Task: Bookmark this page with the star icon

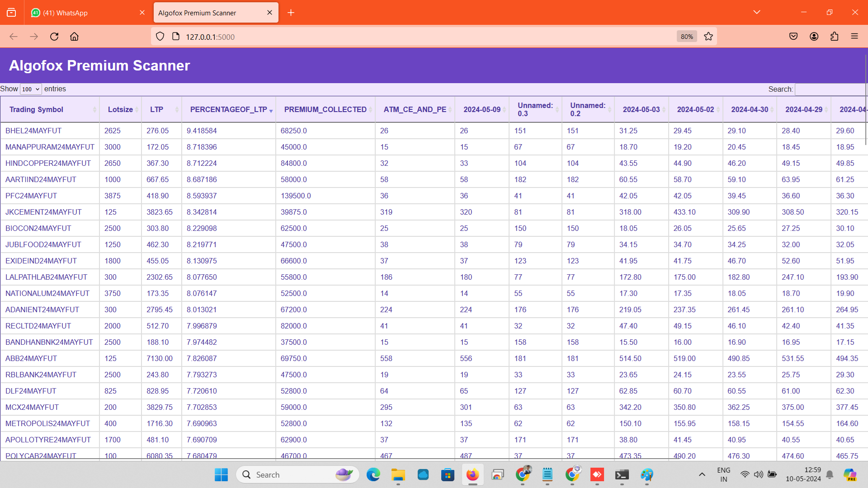Action: [708, 36]
